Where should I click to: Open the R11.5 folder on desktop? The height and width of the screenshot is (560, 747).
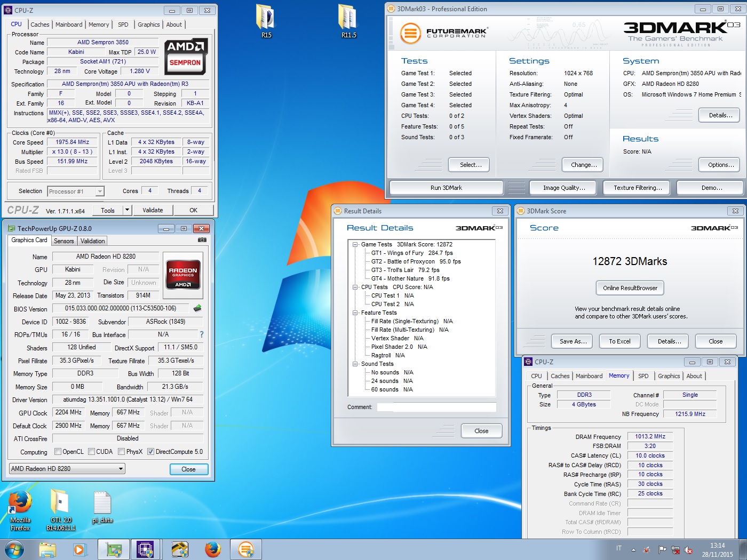point(348,20)
